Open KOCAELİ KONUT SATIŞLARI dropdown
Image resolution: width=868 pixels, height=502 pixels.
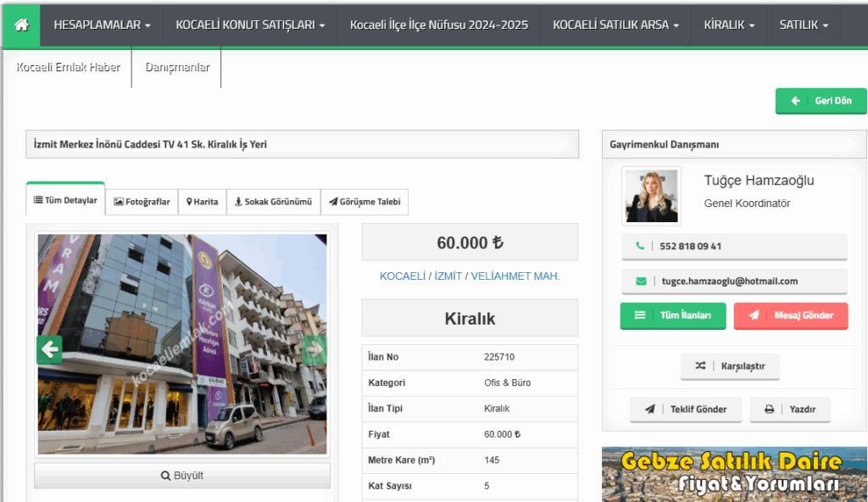pyautogui.click(x=250, y=25)
